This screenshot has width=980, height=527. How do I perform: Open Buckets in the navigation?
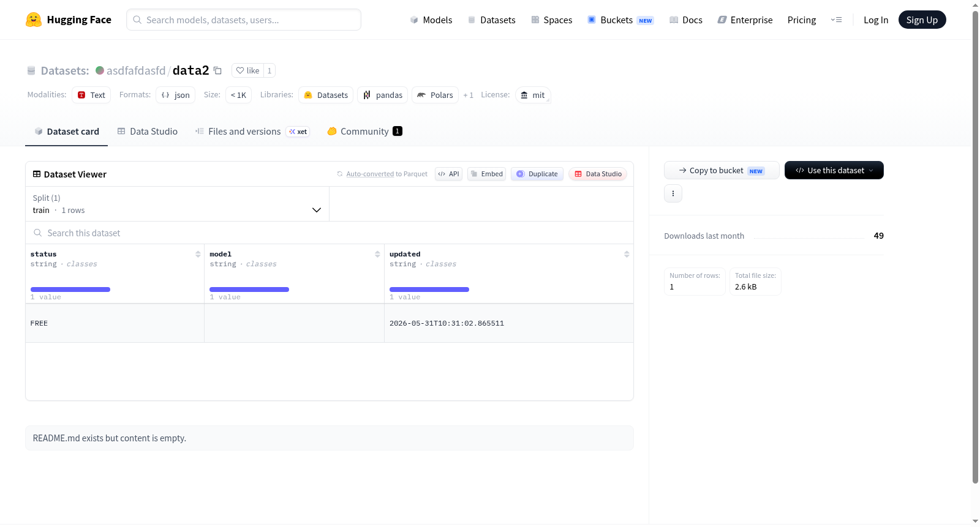click(620, 20)
